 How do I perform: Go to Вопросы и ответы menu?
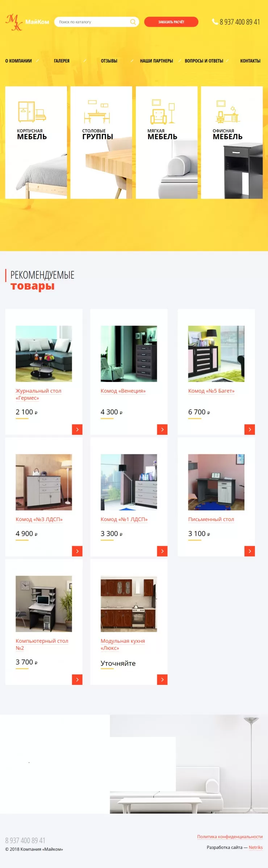[x=204, y=61]
